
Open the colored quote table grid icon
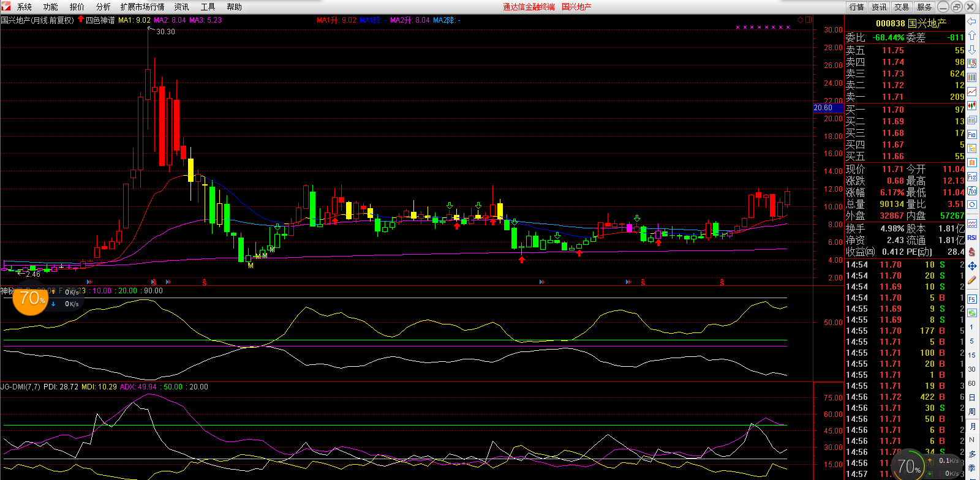click(x=972, y=78)
